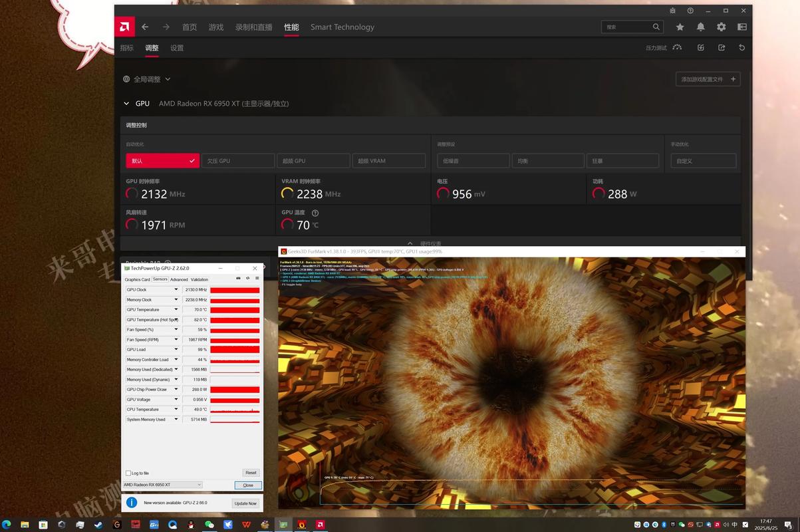Enable the Log to file checkbox

pos(128,473)
